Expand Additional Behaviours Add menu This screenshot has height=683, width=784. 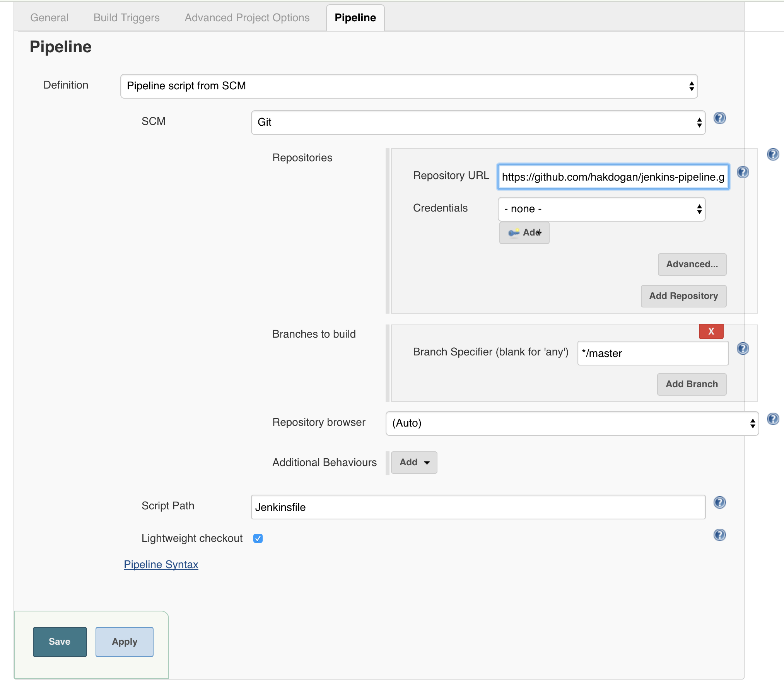[x=414, y=462]
